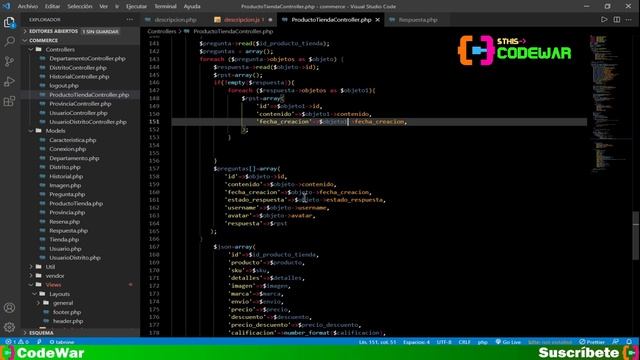Viewport: 640px width, 360px height.
Task: Select ProductoTiendaController.php in the explorer tree
Action: tap(89, 95)
